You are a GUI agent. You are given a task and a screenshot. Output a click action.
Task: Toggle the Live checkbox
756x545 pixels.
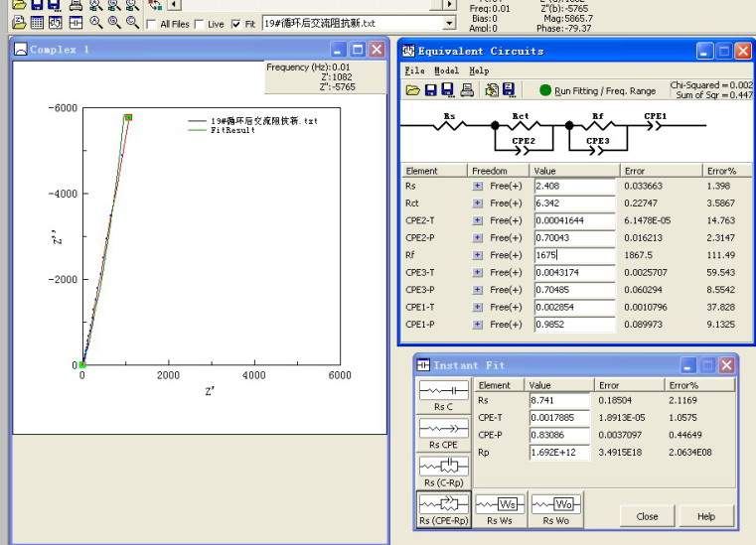click(199, 24)
